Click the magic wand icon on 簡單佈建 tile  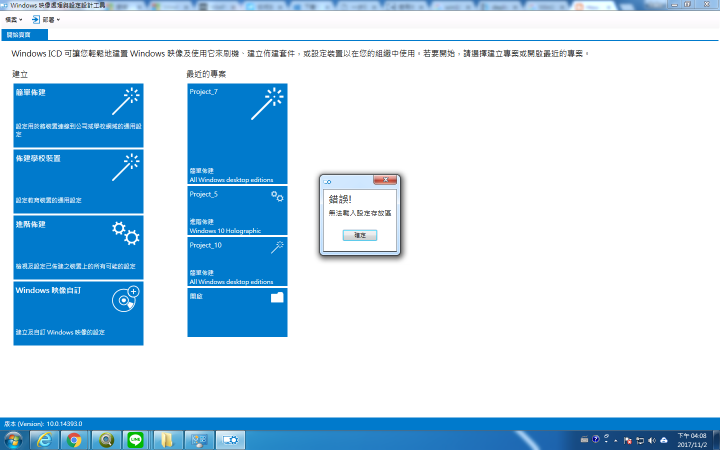126,101
